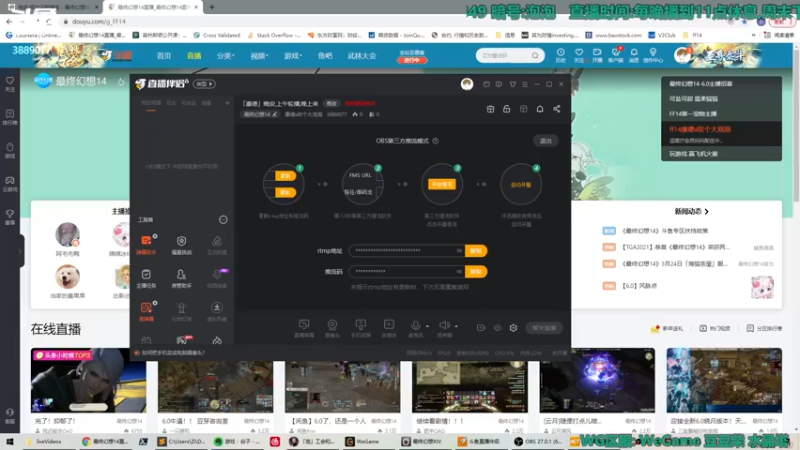This screenshot has width=800, height=450.
Task: Click the layout grid icon in room header
Action: pyautogui.click(x=523, y=109)
